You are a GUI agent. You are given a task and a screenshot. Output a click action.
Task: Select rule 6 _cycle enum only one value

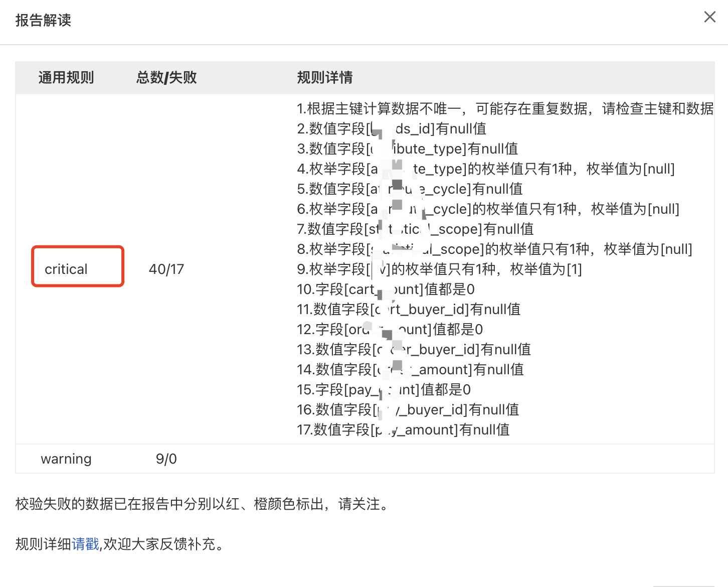pos(488,209)
